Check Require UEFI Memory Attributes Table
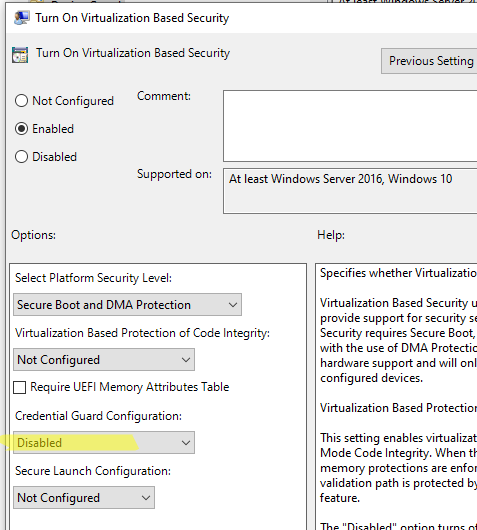 tap(19, 387)
